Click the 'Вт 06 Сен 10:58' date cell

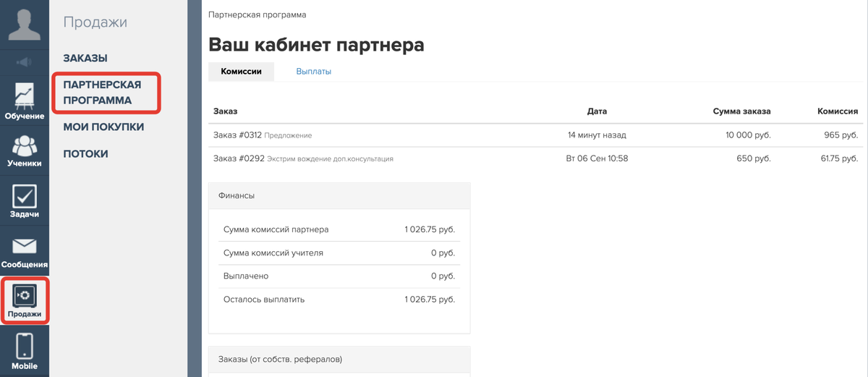tap(597, 158)
